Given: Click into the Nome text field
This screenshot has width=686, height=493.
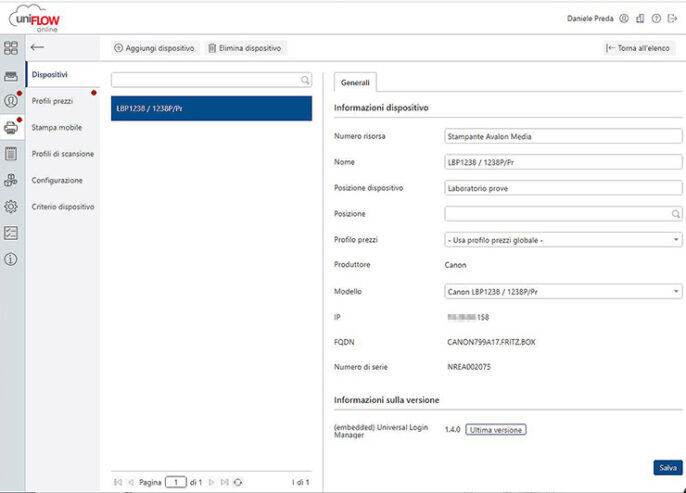Looking at the screenshot, I should click(561, 162).
